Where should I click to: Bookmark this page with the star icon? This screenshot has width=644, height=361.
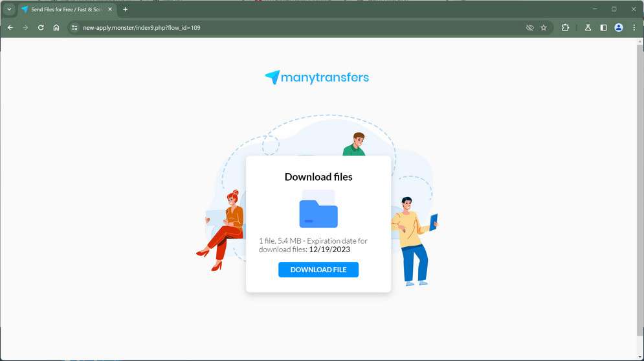click(544, 28)
